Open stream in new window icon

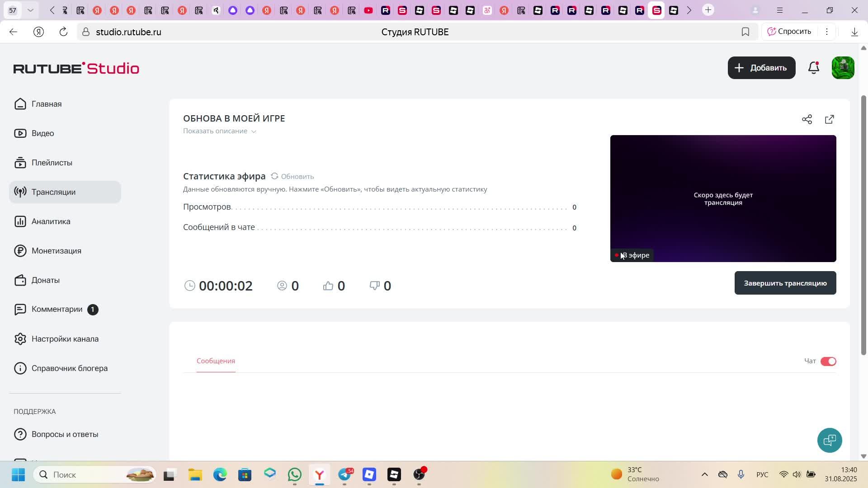[830, 119]
